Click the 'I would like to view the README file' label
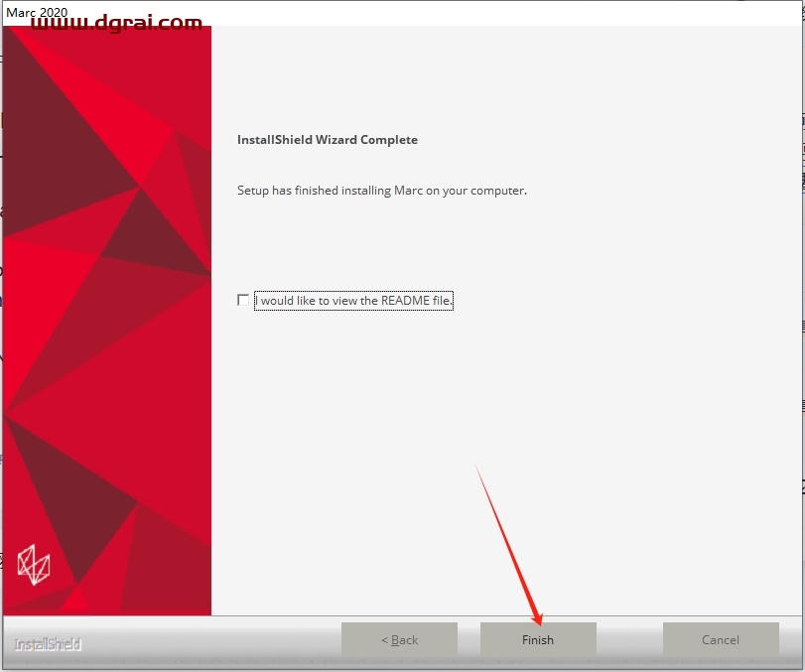 click(x=353, y=301)
